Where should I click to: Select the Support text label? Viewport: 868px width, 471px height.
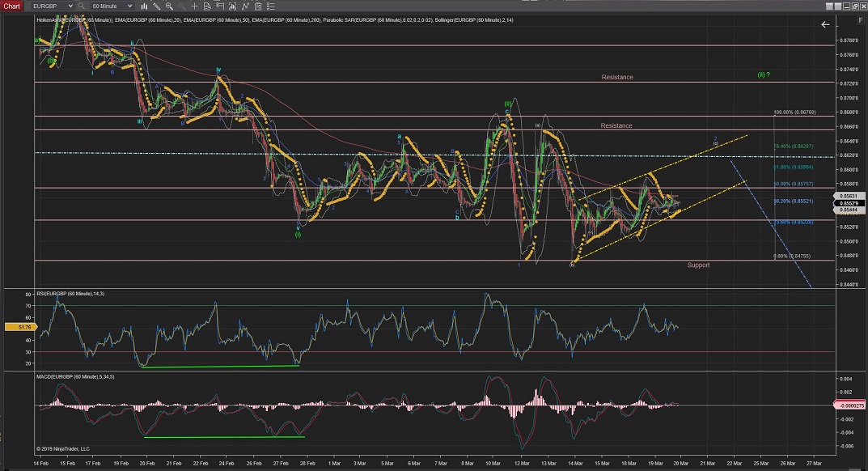698,265
